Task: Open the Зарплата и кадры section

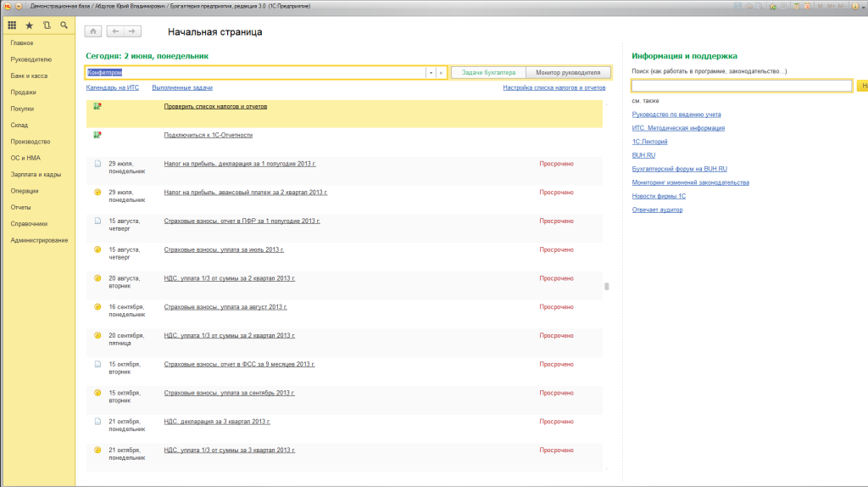Action: (36, 175)
